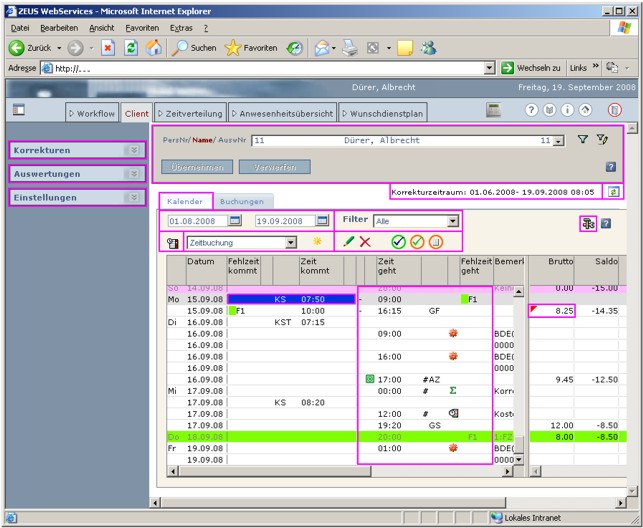Open calendar picker for 01.08.2008
This screenshot has height=528, width=643.
coord(235,221)
